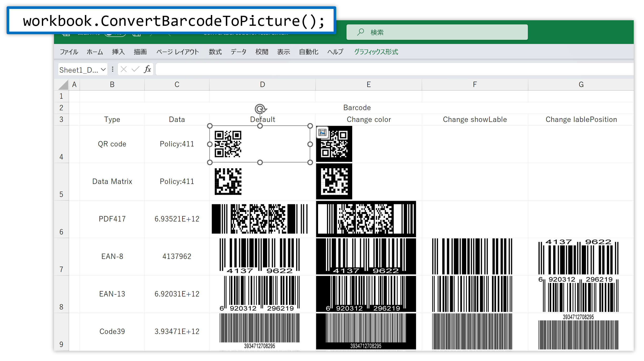Select the default Code39 barcode picture

click(260, 331)
